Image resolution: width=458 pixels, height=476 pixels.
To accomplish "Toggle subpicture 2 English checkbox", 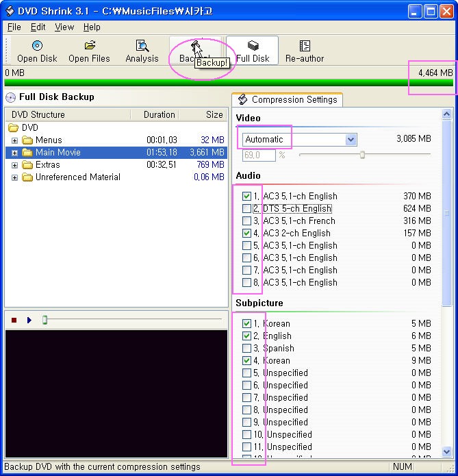I will (246, 336).
